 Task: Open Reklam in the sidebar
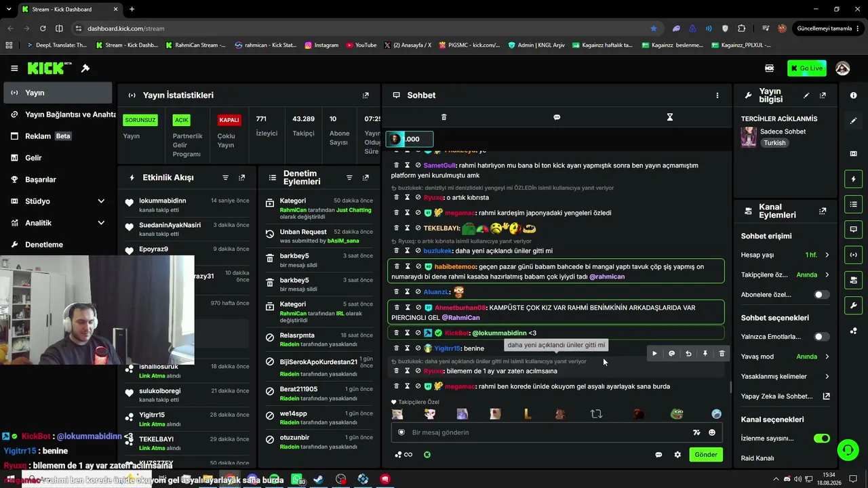pyautogui.click(x=58, y=136)
